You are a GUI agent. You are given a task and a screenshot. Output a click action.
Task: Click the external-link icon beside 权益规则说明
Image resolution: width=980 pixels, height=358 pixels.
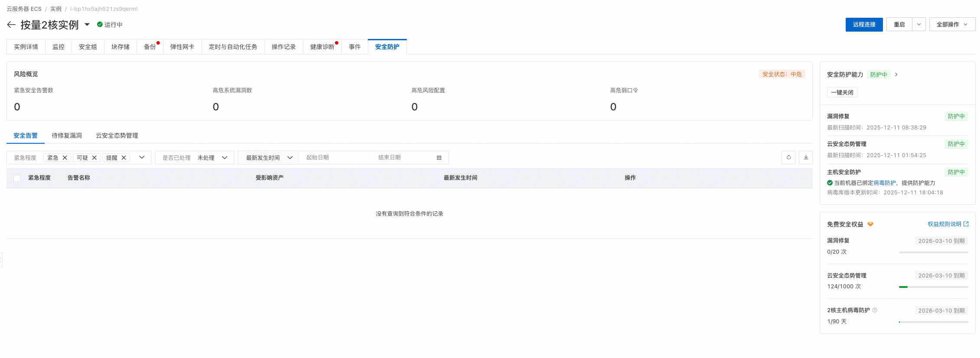pos(966,224)
